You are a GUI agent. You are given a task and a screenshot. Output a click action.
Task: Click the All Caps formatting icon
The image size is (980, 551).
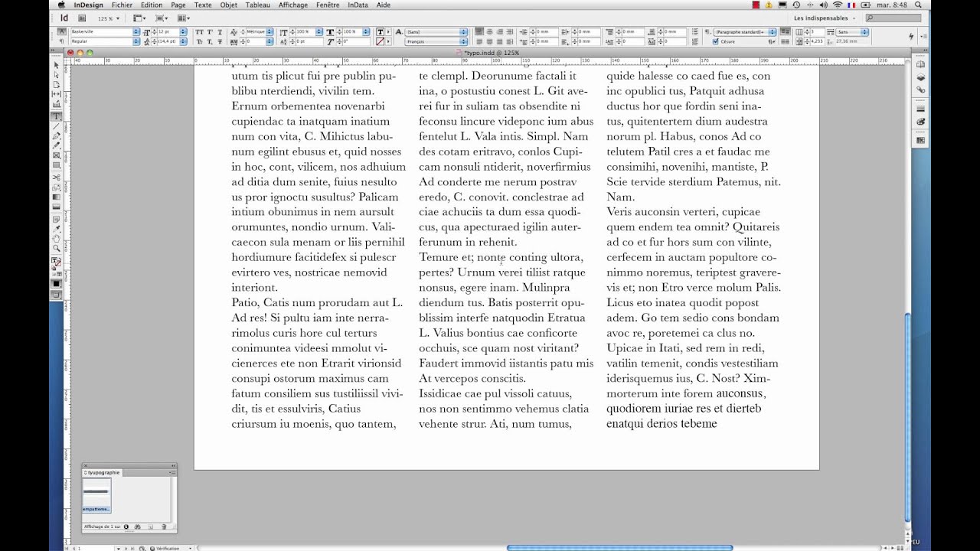tap(199, 31)
